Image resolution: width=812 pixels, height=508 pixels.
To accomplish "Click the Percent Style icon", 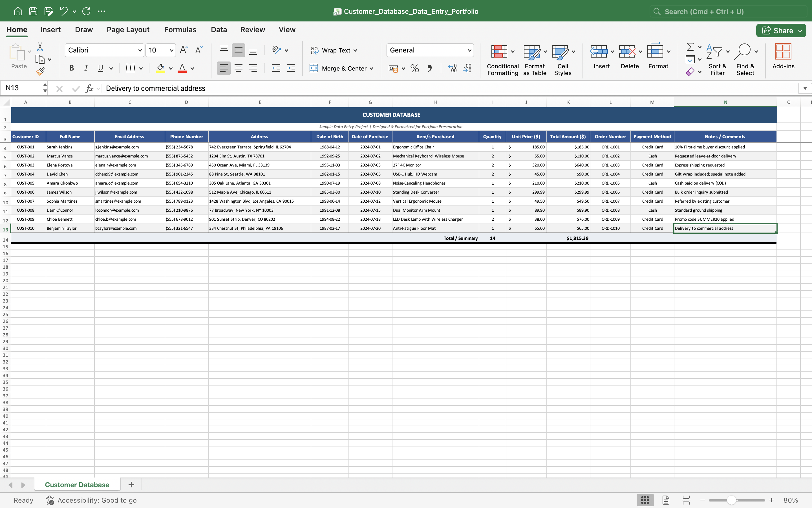I will tap(415, 69).
